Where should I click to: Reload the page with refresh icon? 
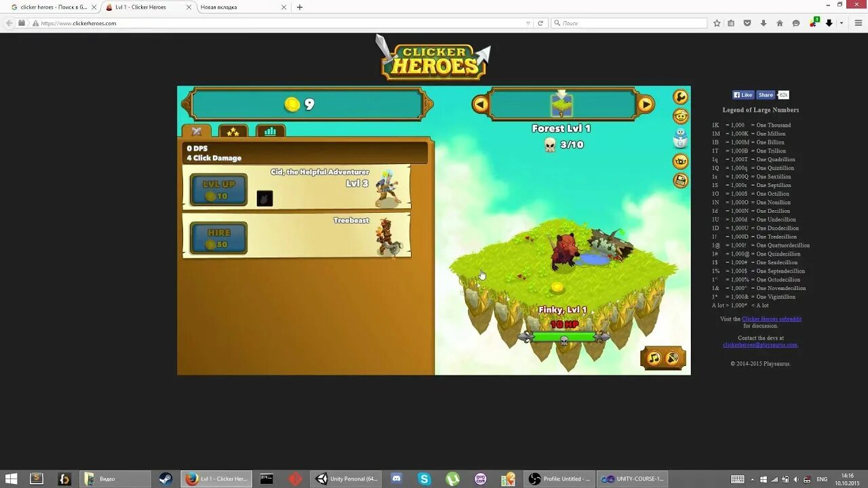(540, 23)
